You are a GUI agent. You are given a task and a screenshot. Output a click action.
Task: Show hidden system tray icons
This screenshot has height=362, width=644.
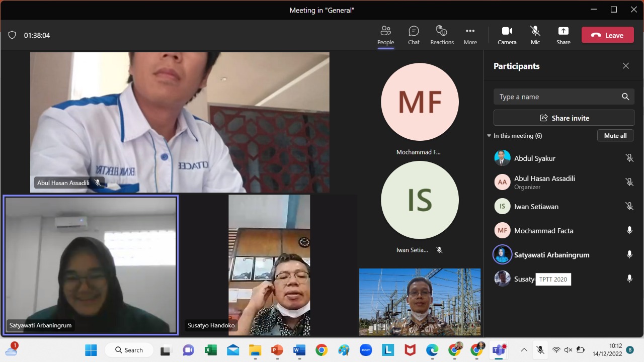pos(524,350)
